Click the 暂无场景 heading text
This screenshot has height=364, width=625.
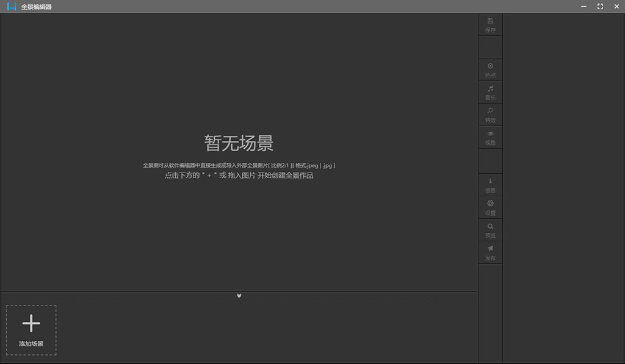click(x=239, y=143)
